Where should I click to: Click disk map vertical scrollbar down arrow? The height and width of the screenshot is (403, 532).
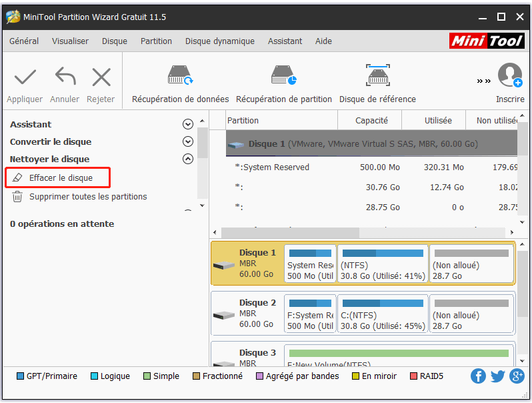coord(522,361)
